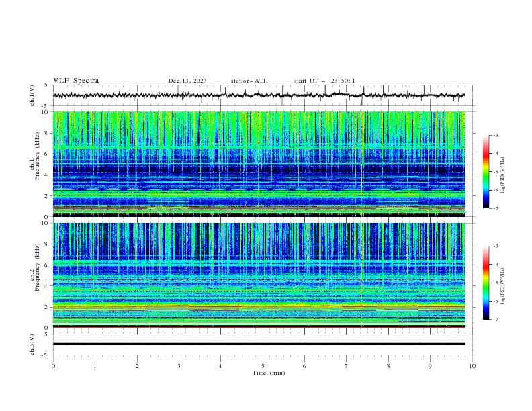This screenshot has width=532, height=411.
Task: Click the "VLF Spectra" title text
Action: (76, 81)
